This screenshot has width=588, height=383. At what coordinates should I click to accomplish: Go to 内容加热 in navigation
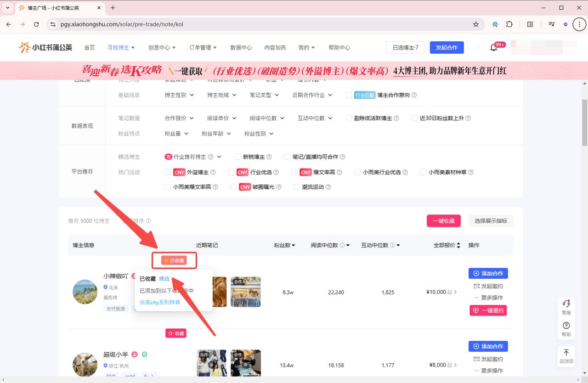275,47
